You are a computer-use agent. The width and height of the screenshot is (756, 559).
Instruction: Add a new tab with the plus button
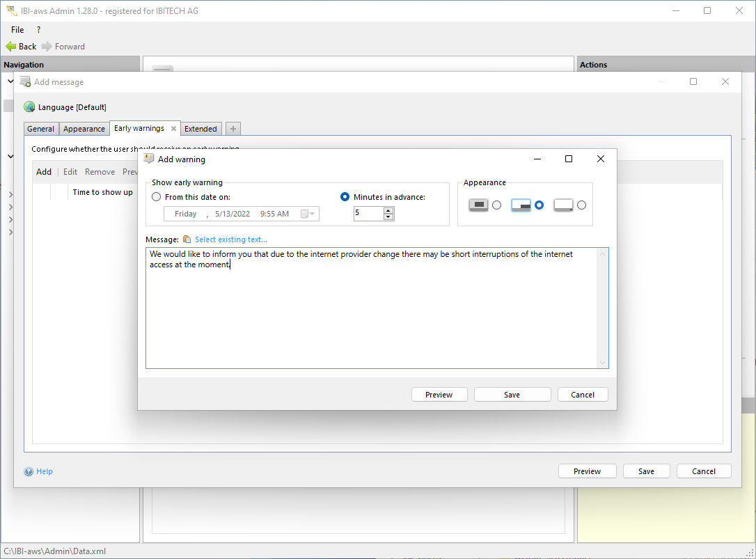click(x=233, y=129)
